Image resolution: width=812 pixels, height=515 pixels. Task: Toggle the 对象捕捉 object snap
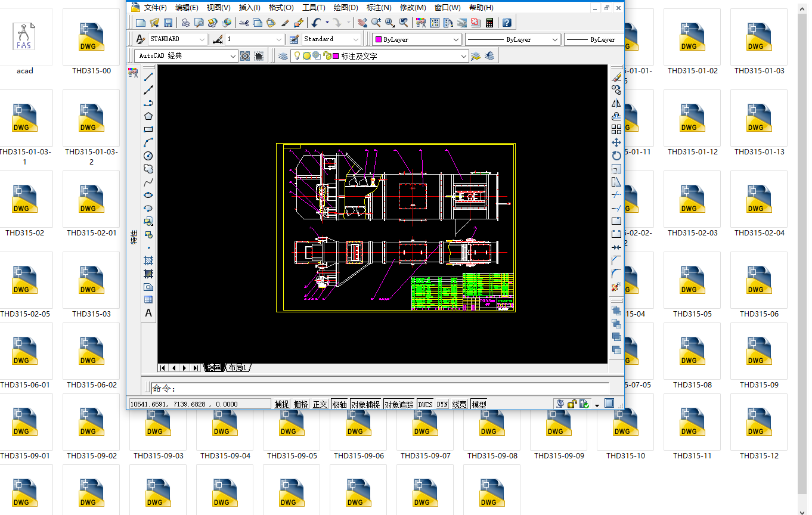tap(365, 404)
